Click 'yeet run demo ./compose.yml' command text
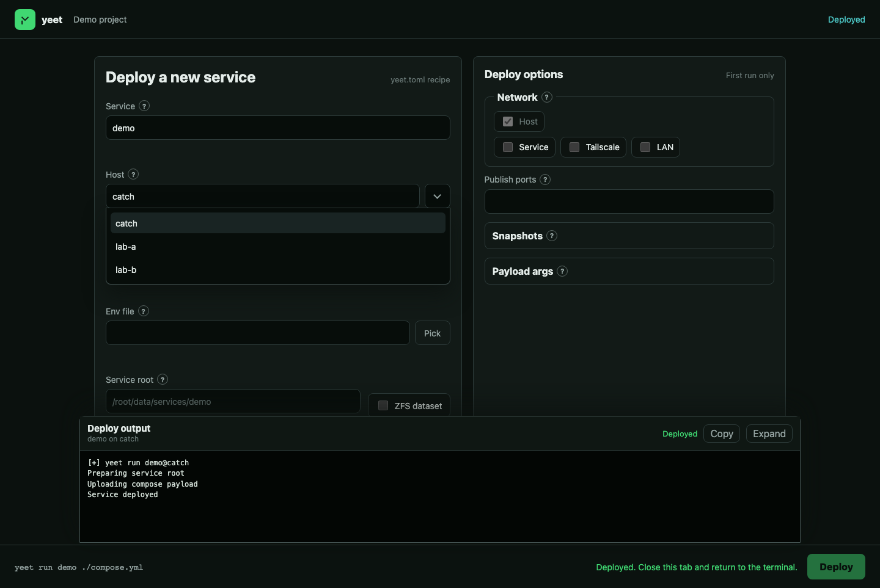This screenshot has height=588, width=880. (79, 567)
